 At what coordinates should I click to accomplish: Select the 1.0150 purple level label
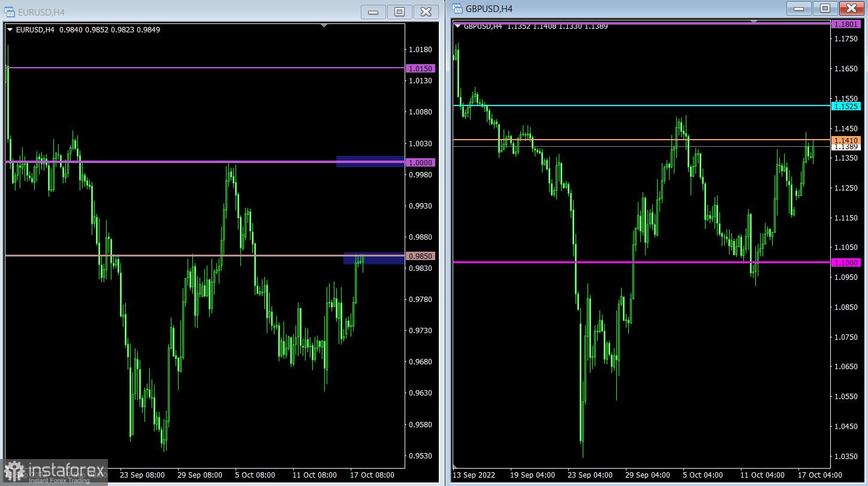[x=420, y=68]
